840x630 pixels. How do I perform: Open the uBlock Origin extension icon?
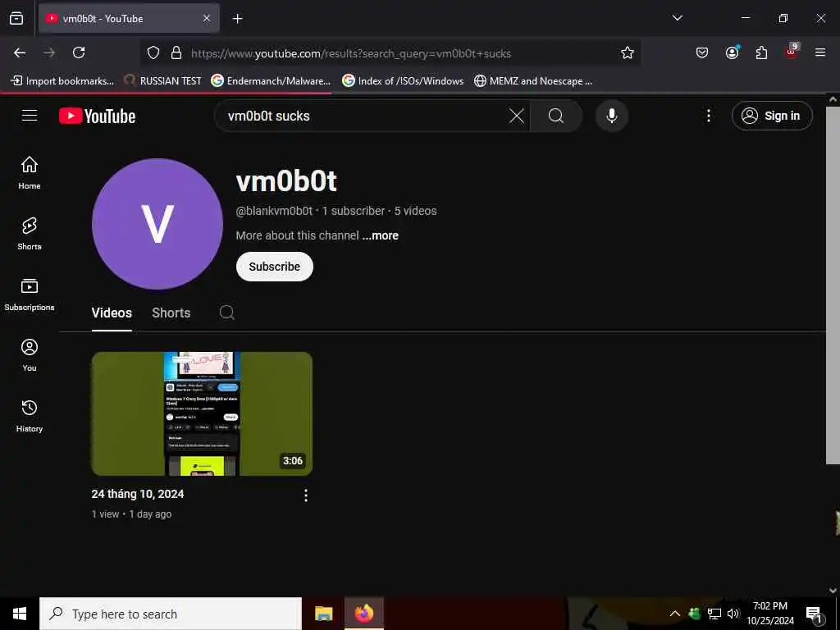point(792,52)
